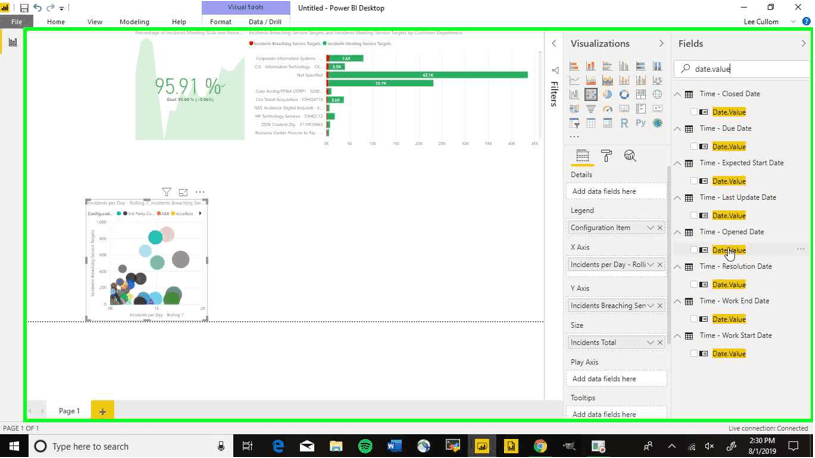Check Date.Value under Time - Resolution Date
Screen dimensions: 815x458
point(694,284)
